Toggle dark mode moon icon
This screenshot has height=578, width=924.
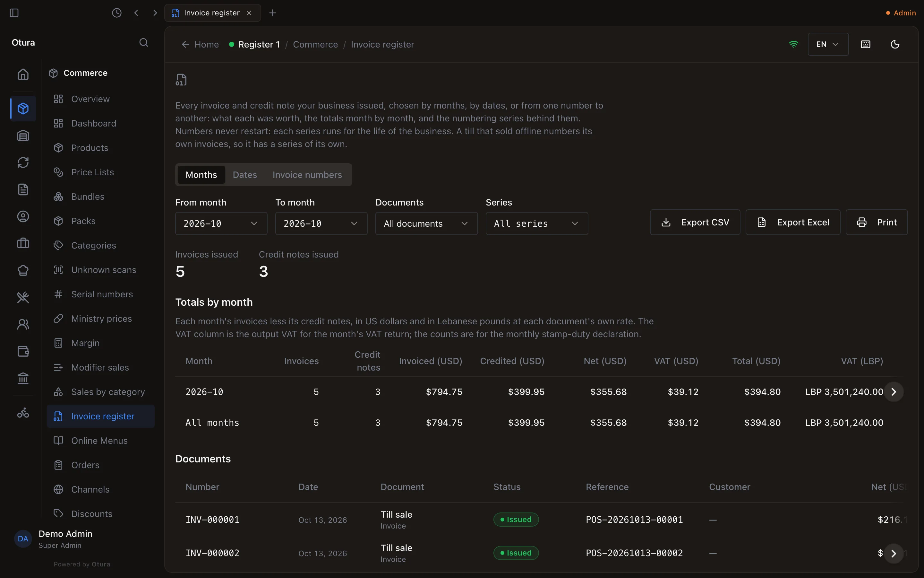tap(895, 44)
